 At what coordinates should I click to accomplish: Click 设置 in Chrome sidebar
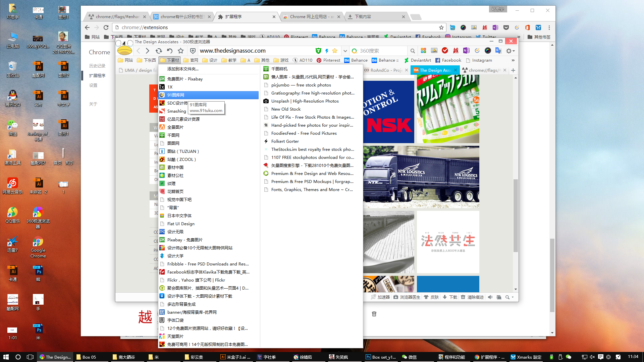[93, 85]
